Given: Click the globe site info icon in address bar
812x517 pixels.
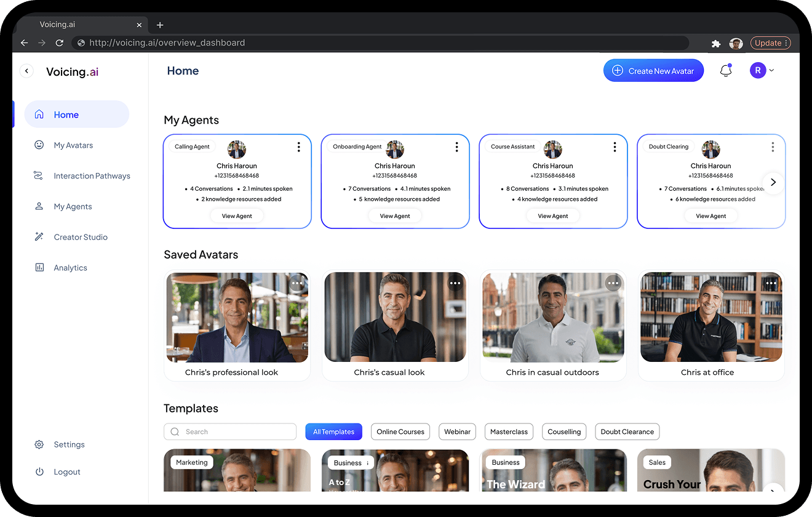Looking at the screenshot, I should pyautogui.click(x=81, y=43).
